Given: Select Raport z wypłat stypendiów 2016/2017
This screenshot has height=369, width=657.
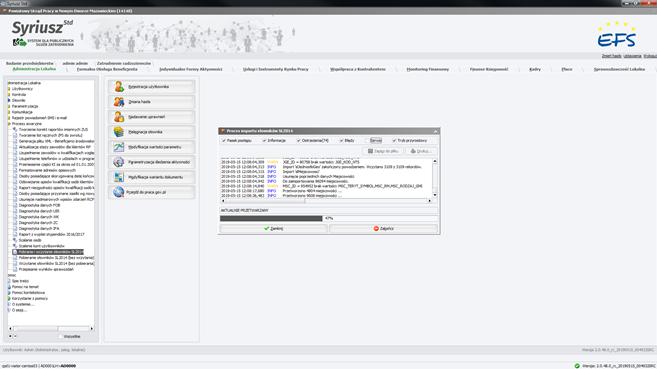Looking at the screenshot, I should (x=51, y=235).
